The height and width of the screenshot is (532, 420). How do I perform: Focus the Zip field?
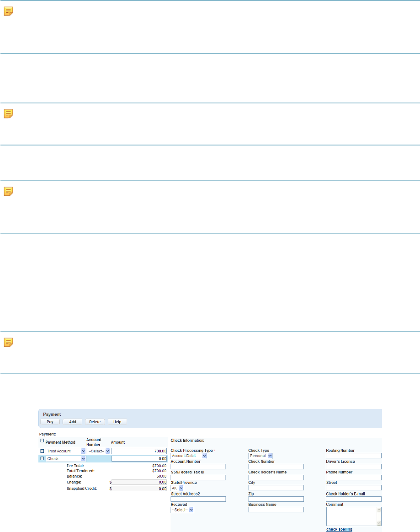point(276,499)
